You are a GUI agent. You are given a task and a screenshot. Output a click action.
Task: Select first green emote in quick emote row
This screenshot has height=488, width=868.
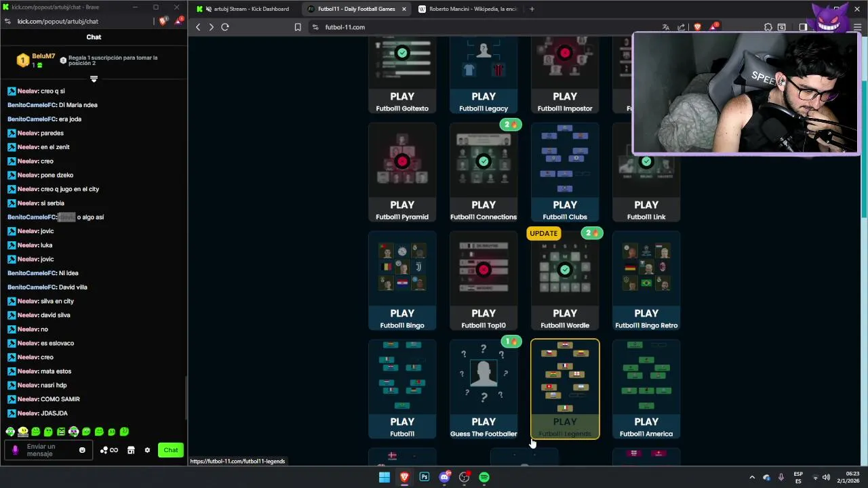tap(10, 432)
